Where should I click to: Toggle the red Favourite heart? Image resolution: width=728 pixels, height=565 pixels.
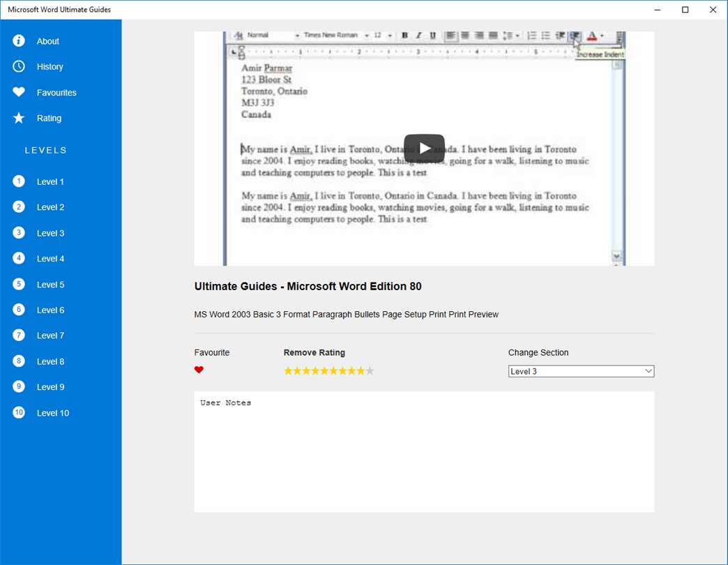point(199,370)
